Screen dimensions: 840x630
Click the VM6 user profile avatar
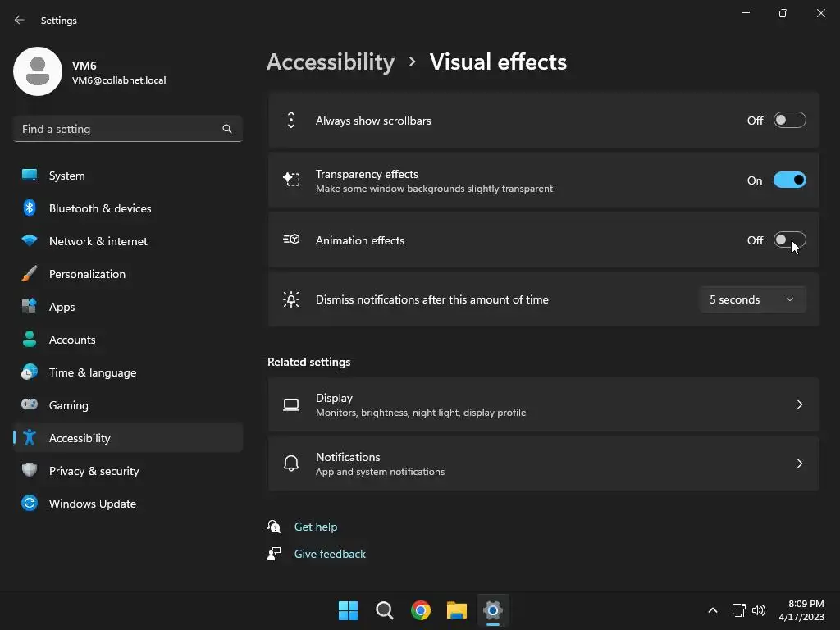click(38, 71)
